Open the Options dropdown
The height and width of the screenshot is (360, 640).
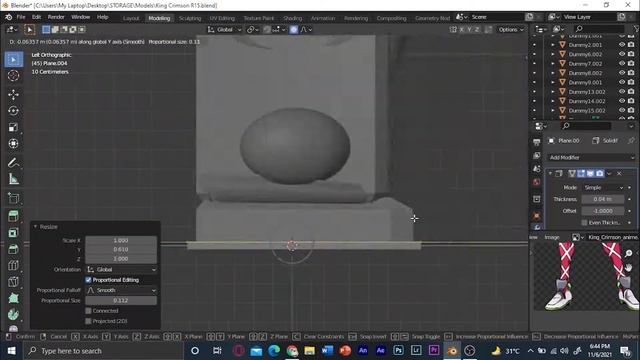pyautogui.click(x=511, y=29)
